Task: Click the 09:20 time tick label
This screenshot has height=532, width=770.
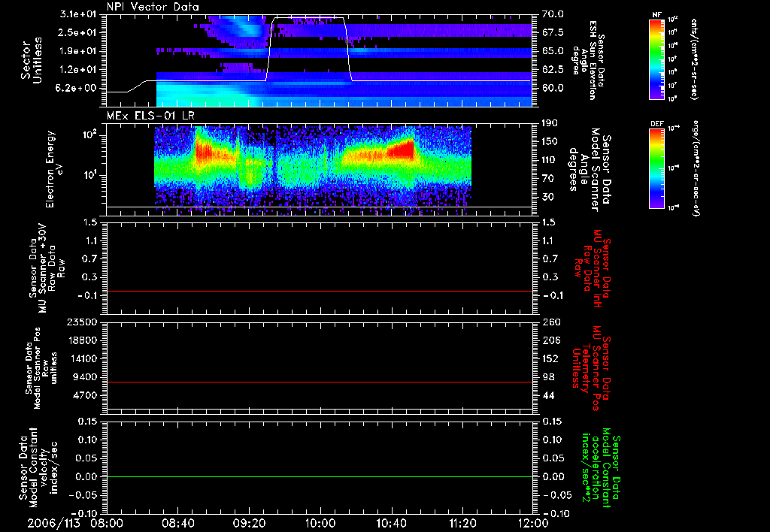Action: point(249,523)
